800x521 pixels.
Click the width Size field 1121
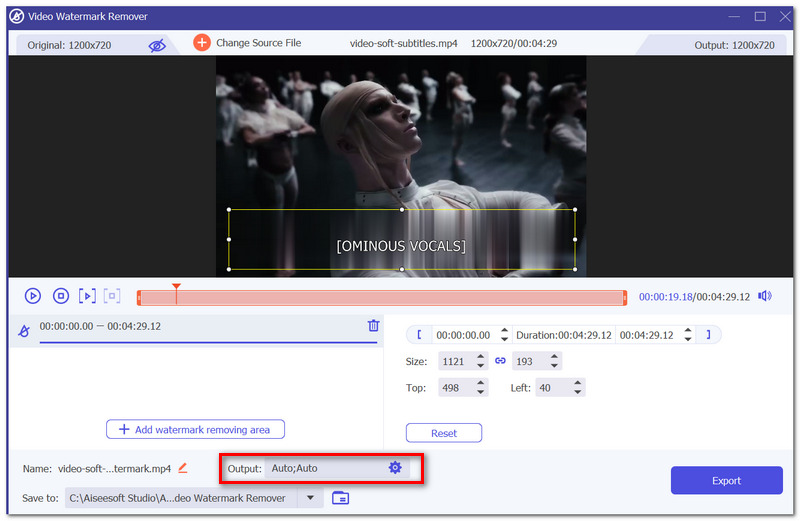(456, 361)
